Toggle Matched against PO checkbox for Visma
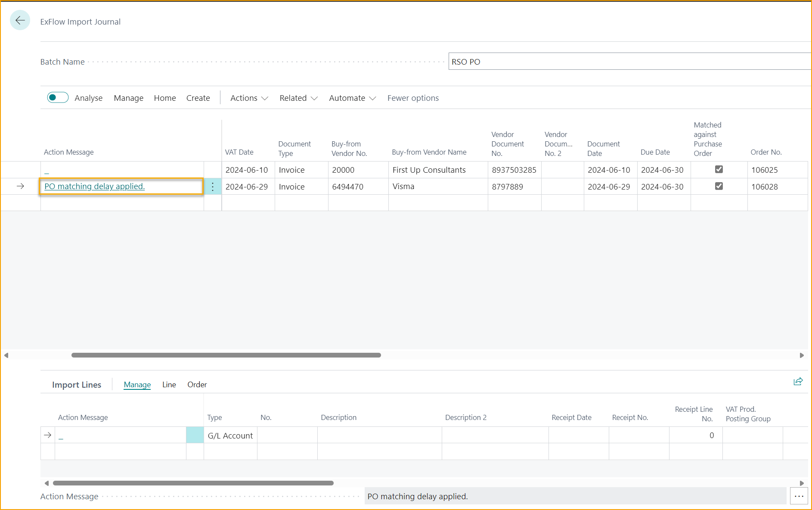The image size is (812, 510). click(x=719, y=186)
